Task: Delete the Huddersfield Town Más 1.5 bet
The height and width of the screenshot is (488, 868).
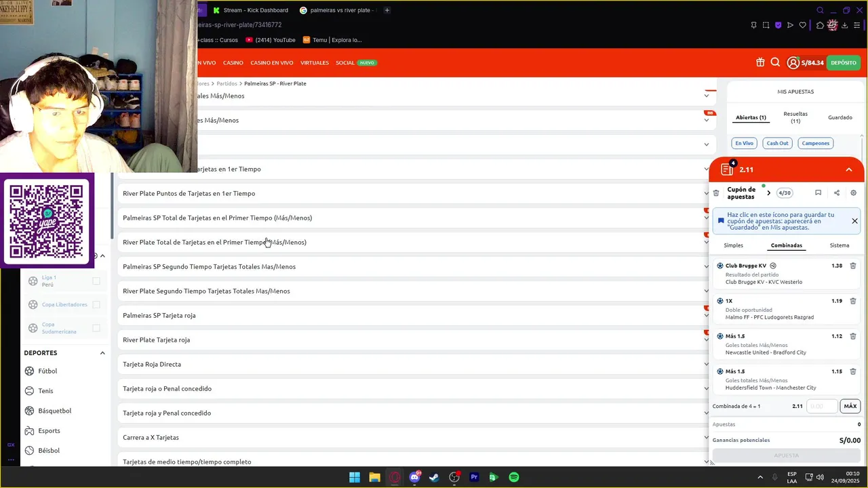Action: [x=853, y=371]
